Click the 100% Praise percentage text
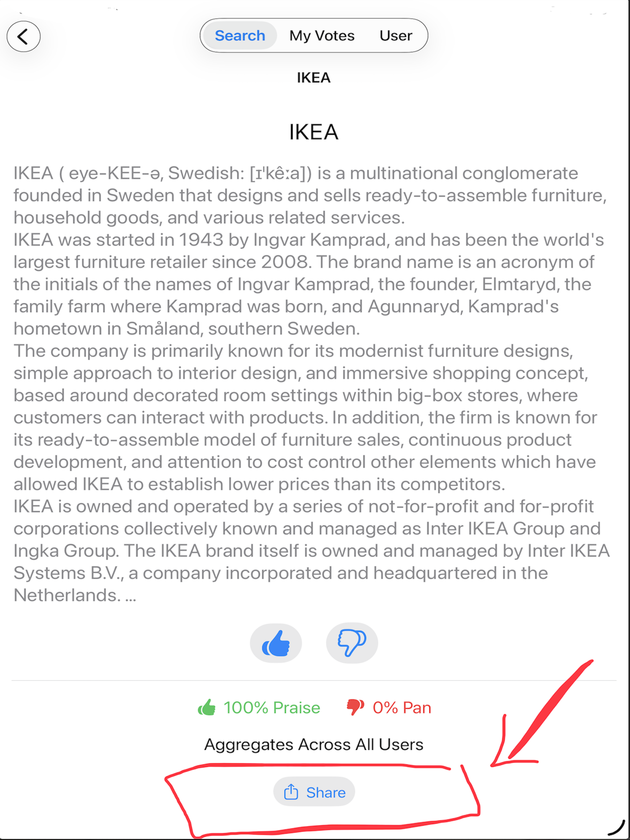Screen dimensions: 630x840 tap(272, 708)
